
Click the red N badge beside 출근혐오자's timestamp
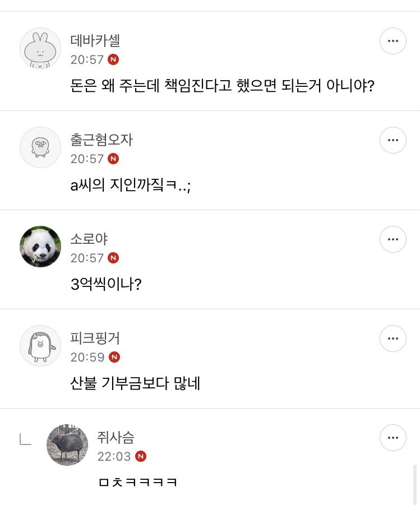tap(113, 159)
